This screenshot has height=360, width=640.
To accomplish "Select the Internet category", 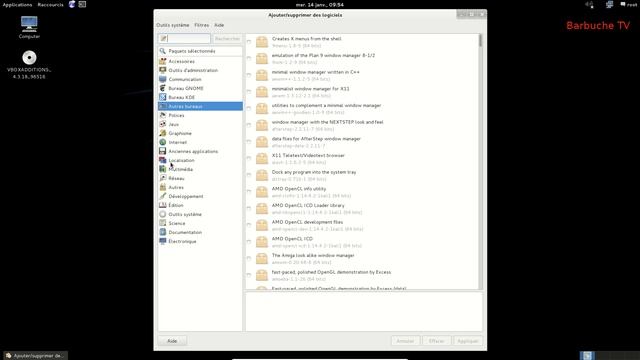I will 200,142.
